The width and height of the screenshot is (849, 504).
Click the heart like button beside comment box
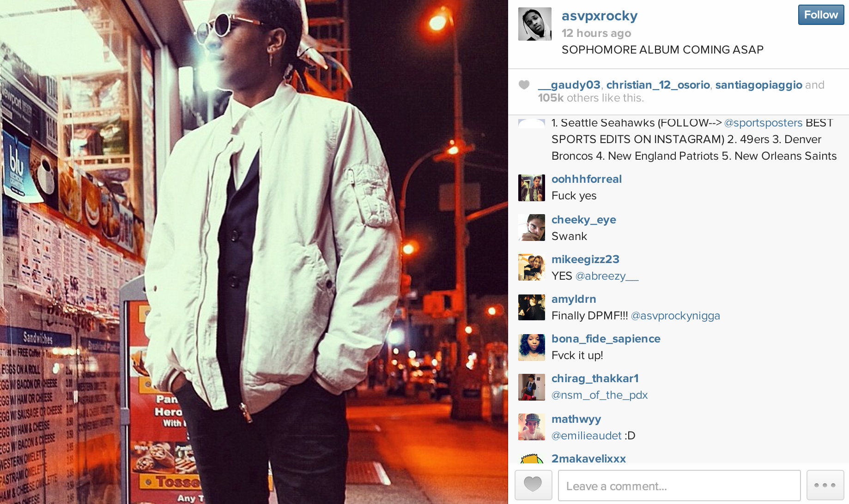(533, 485)
